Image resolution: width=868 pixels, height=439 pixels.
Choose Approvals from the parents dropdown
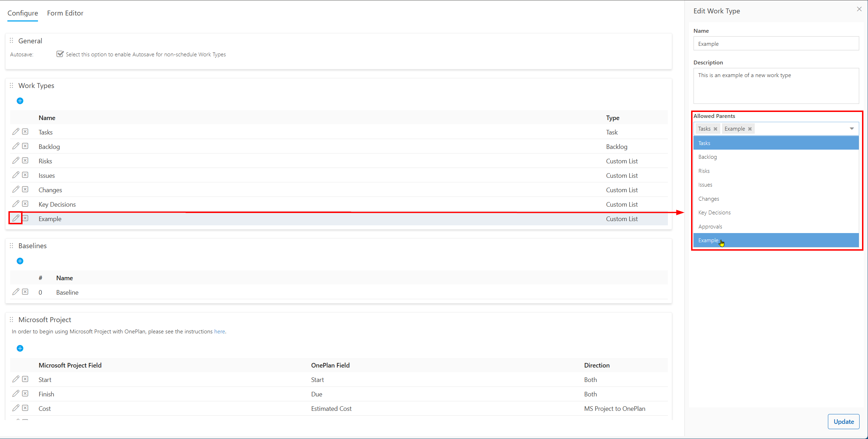(776, 227)
